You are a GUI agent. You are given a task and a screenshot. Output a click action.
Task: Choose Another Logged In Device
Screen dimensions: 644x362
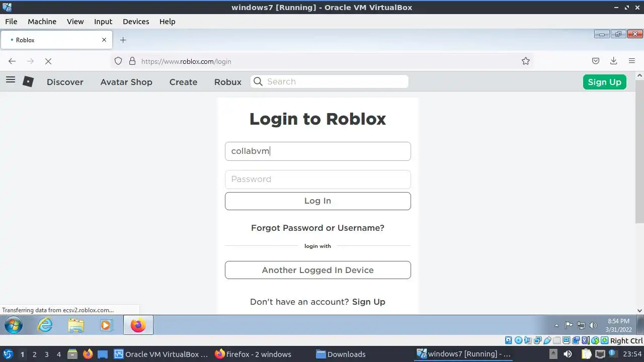pos(318,270)
